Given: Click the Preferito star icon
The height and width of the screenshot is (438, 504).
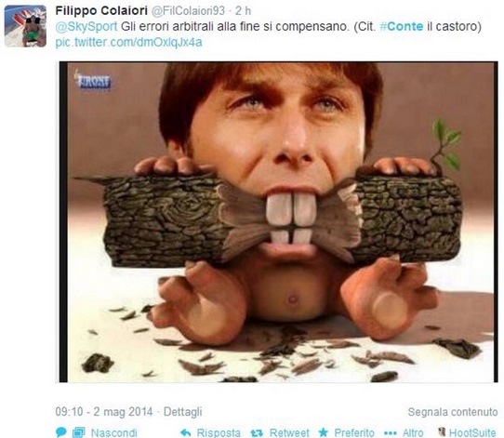Looking at the screenshot, I should [x=324, y=432].
